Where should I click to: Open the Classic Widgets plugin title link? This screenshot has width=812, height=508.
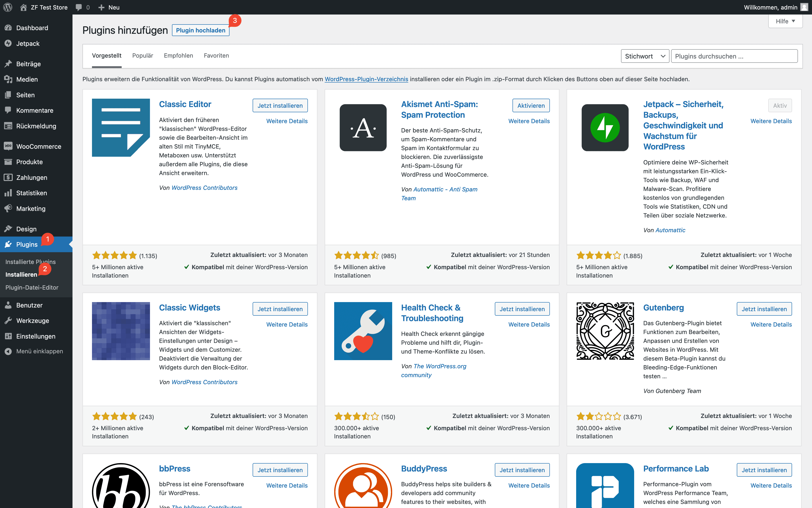(190, 308)
